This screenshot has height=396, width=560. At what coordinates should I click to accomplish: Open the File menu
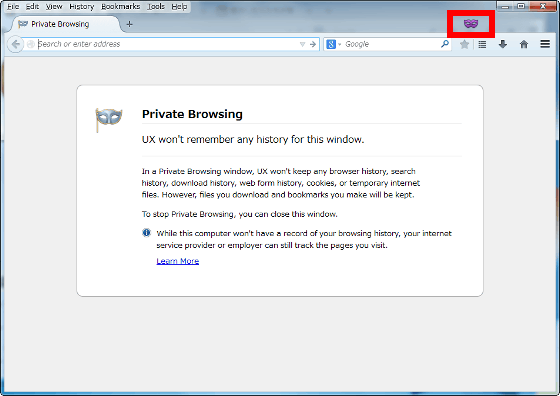(13, 6)
